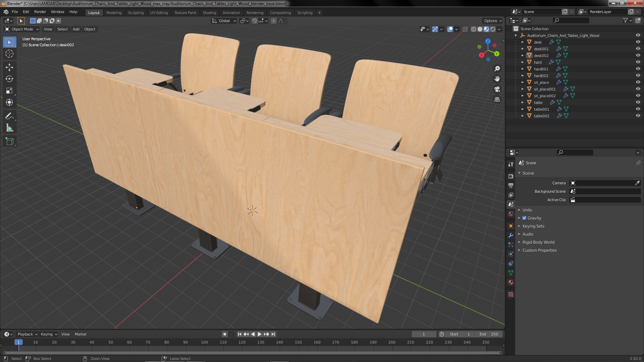Hide table001 using its eye icon
Viewport: 644px width, 362px height.
[638, 109]
